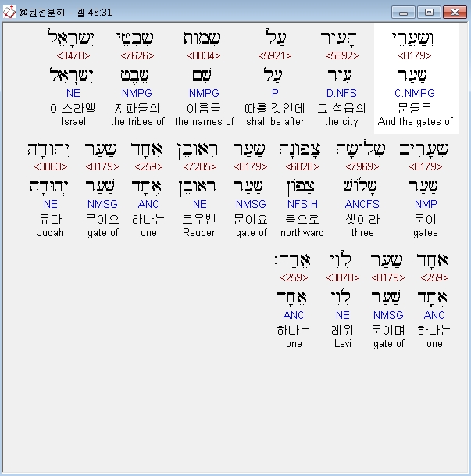Image resolution: width=471 pixels, height=476 pixels.
Task: Select Strong's number <3478>
Action: click(73, 55)
